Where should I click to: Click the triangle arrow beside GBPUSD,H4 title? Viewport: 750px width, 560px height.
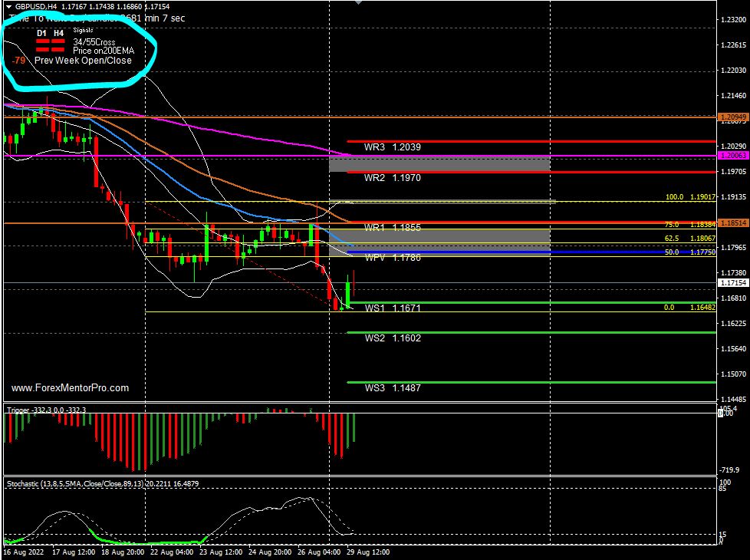point(8,6)
